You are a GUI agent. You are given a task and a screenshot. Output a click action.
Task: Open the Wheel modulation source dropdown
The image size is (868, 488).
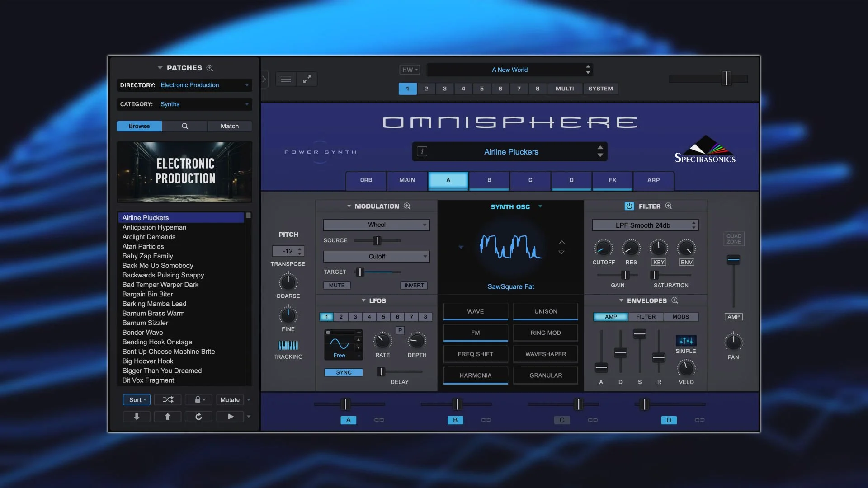(376, 225)
